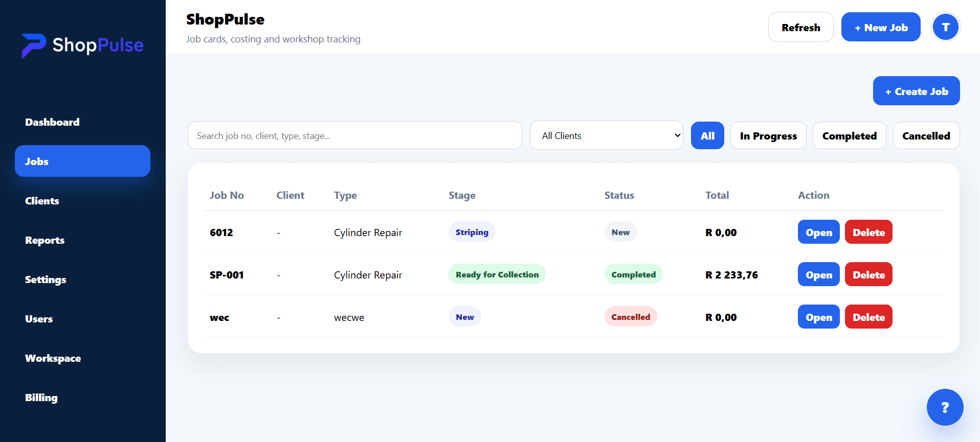Filter jobs by In Progress
Viewport: 980px width, 442px height.
point(768,135)
